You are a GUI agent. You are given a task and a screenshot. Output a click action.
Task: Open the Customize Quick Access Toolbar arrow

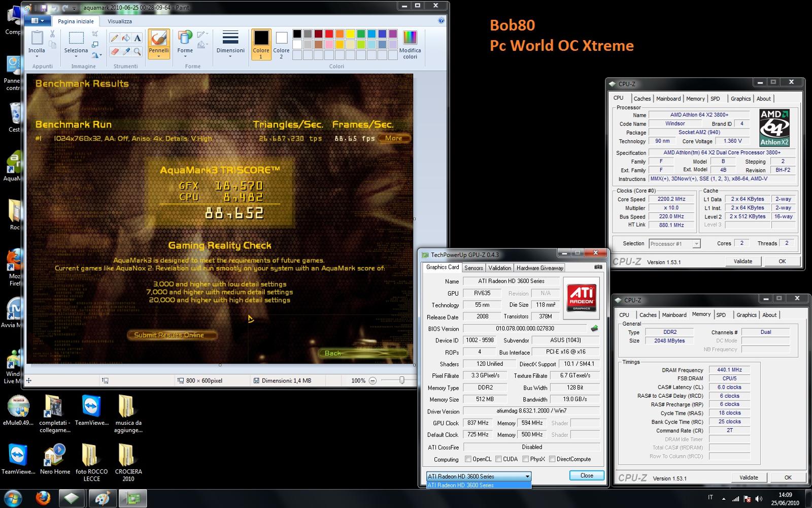74,8
